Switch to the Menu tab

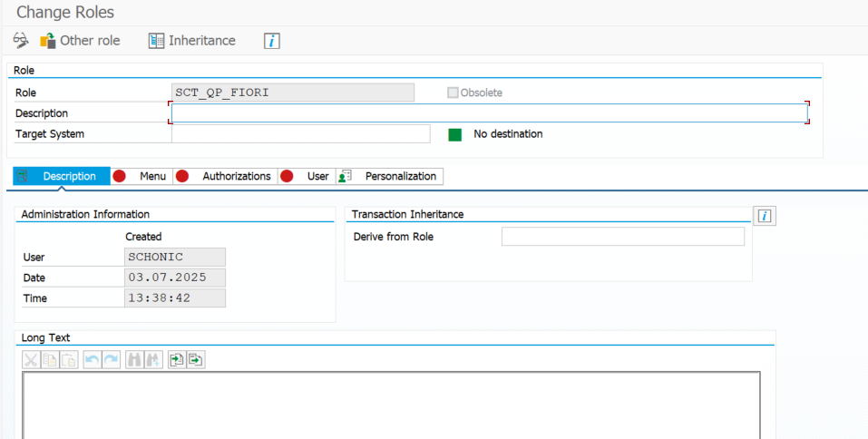(x=151, y=176)
